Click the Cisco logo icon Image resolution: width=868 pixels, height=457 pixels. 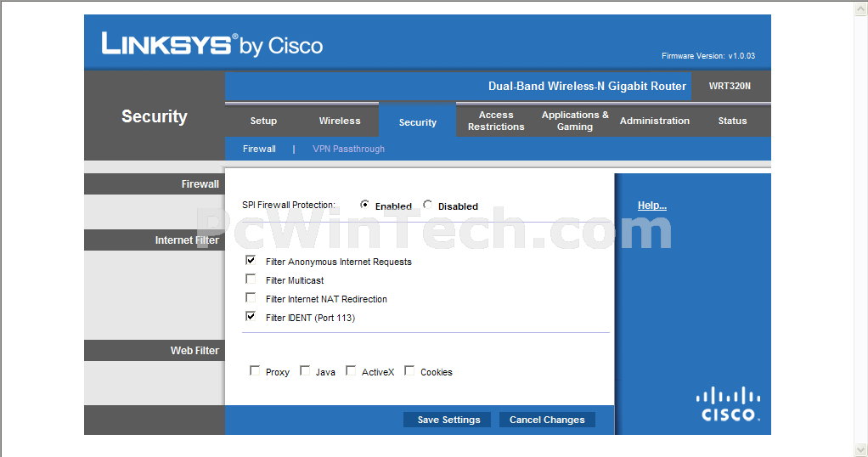(x=728, y=404)
